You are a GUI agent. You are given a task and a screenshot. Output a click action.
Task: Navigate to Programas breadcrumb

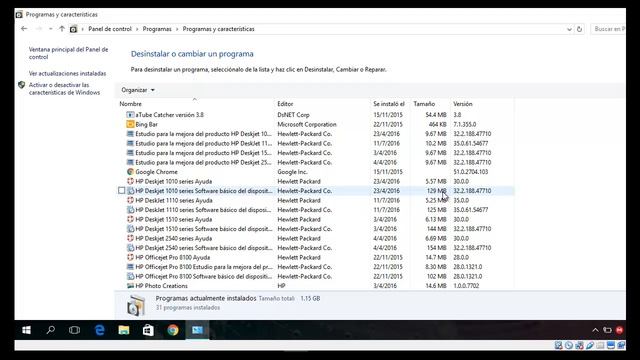tap(157, 29)
